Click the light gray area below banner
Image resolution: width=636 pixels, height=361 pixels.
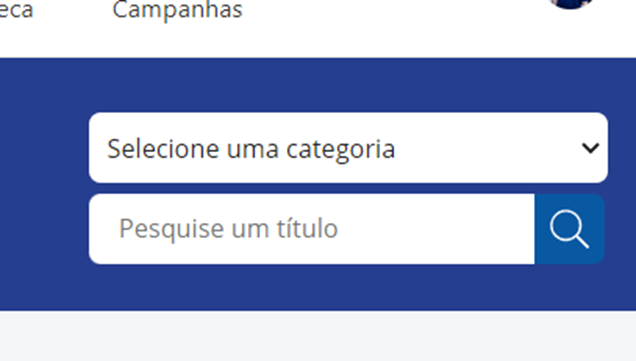[x=318, y=336]
